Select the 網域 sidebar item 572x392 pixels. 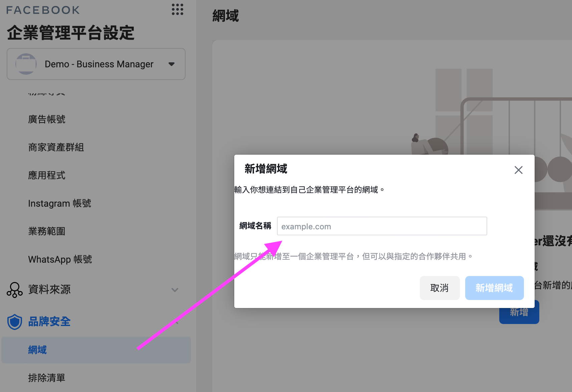click(x=96, y=350)
